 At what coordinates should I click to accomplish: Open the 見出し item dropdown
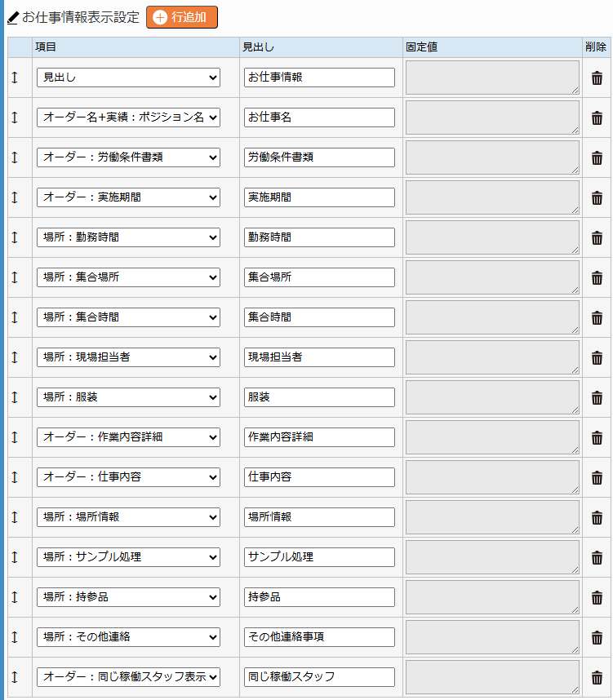128,78
